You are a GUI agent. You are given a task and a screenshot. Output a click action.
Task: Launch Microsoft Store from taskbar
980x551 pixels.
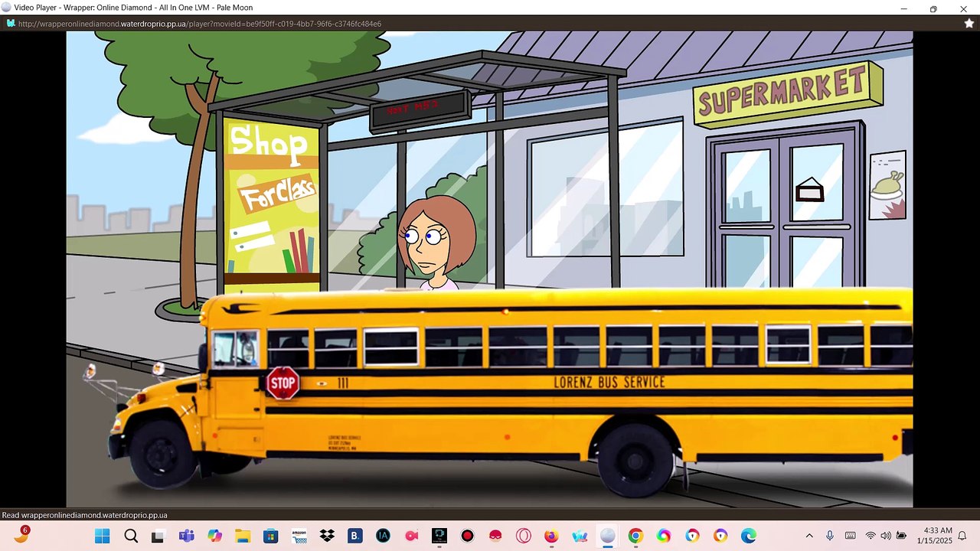pyautogui.click(x=270, y=536)
